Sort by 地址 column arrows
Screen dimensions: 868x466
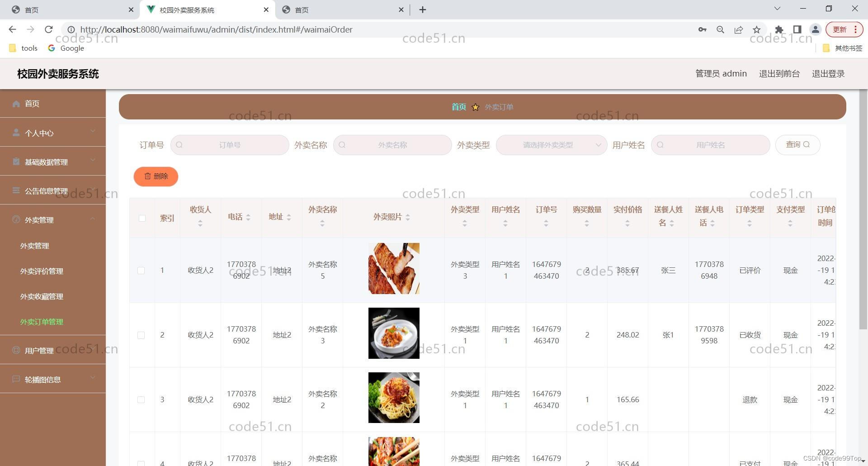(288, 217)
